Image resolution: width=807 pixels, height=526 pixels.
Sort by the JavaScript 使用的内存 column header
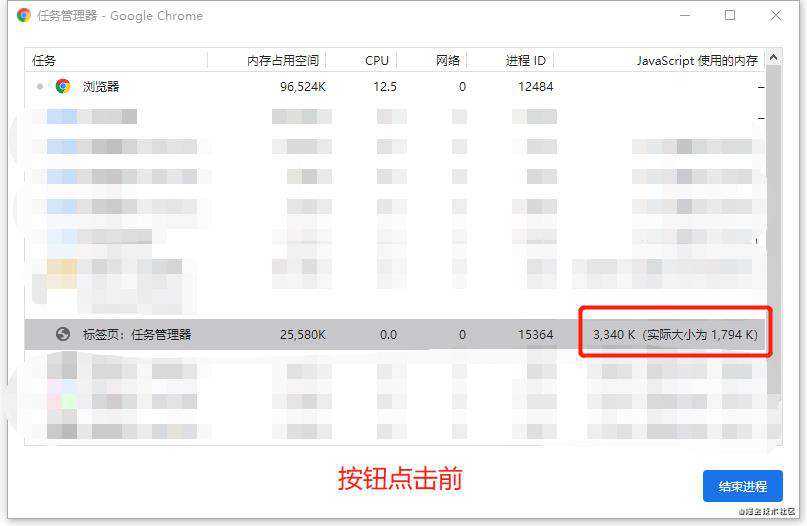coord(660,61)
